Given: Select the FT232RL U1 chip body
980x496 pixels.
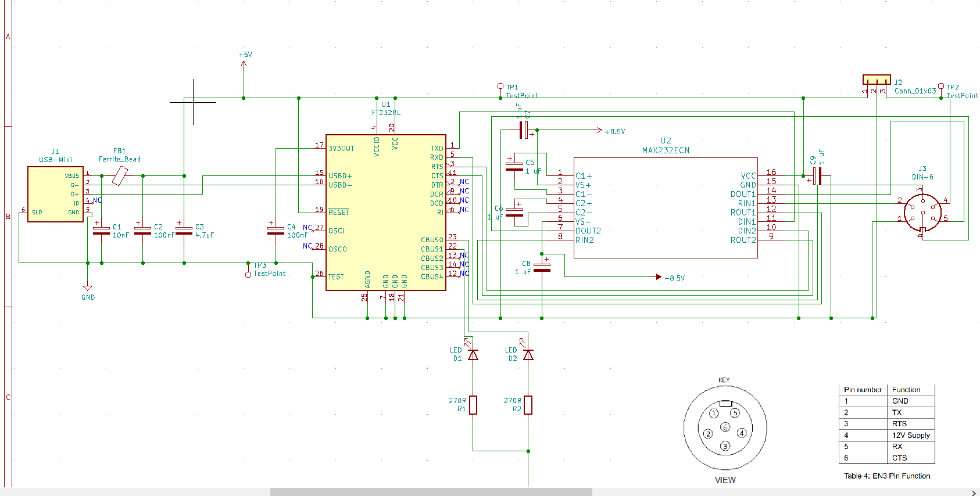Looking at the screenshot, I should [x=386, y=213].
